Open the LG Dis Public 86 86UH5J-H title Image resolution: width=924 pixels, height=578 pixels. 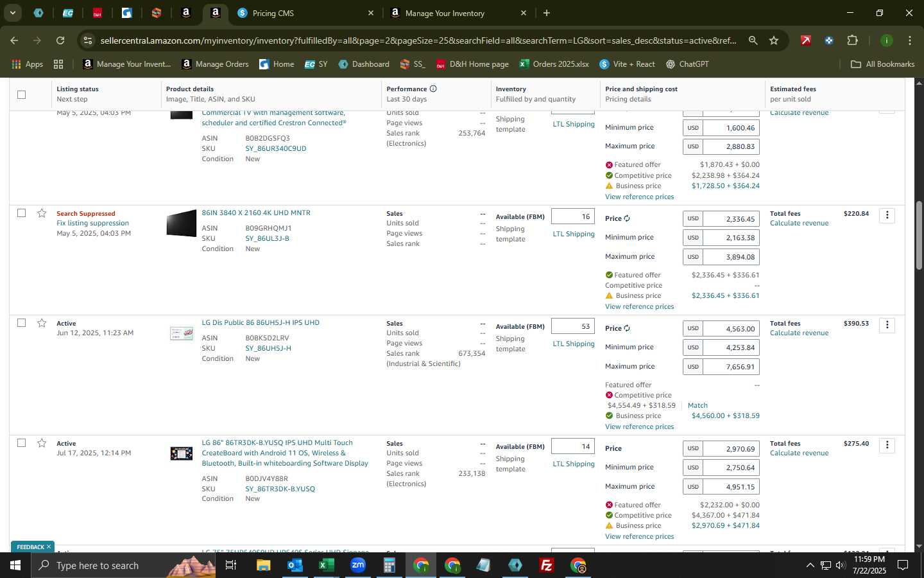click(261, 322)
